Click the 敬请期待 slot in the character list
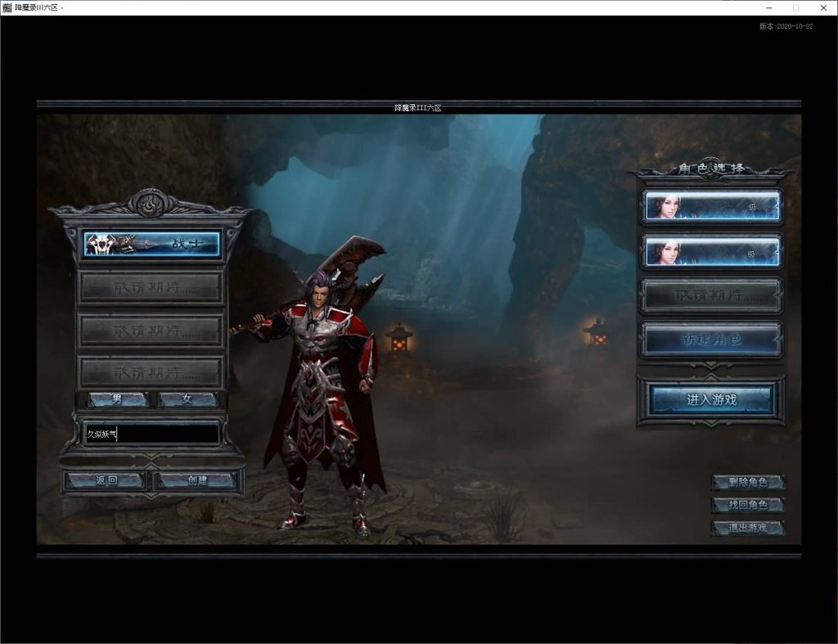This screenshot has width=838, height=644. click(711, 295)
